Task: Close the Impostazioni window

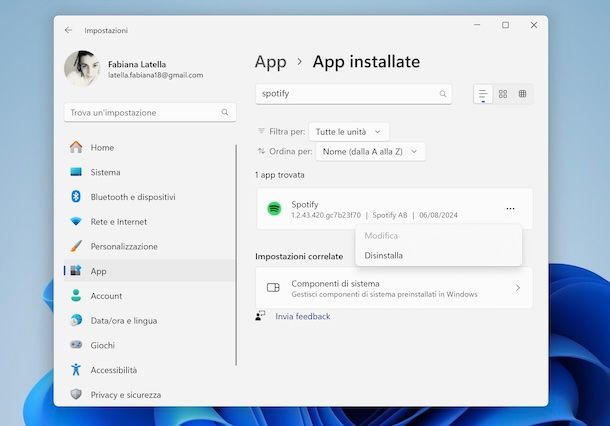Action: click(x=534, y=25)
